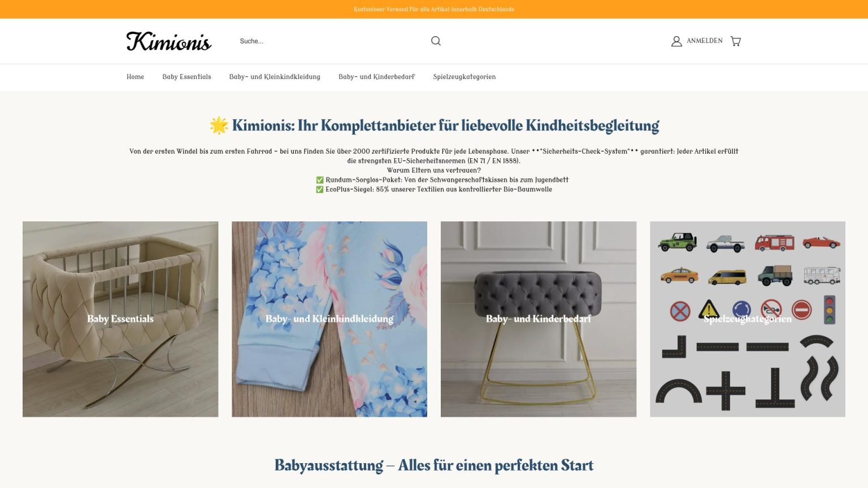Viewport: 868px width, 488px height.
Task: Click the Kimionis Komplettanbieter headline
Action: tap(445, 125)
